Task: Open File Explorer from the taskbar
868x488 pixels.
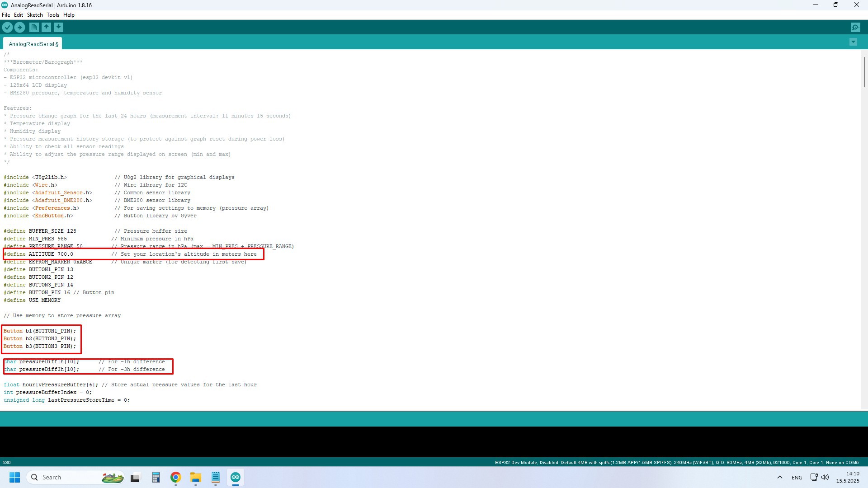Action: pyautogui.click(x=195, y=477)
